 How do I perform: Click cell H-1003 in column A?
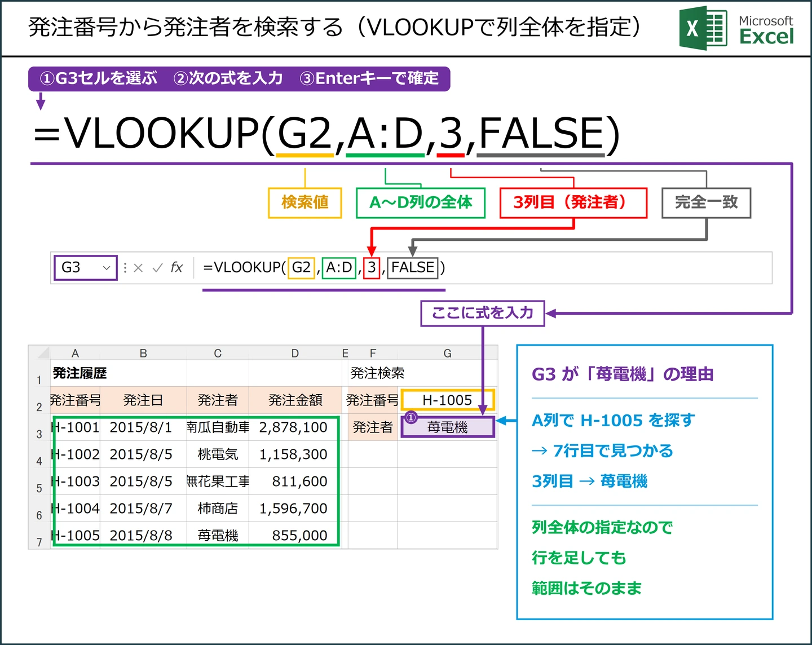(x=76, y=481)
